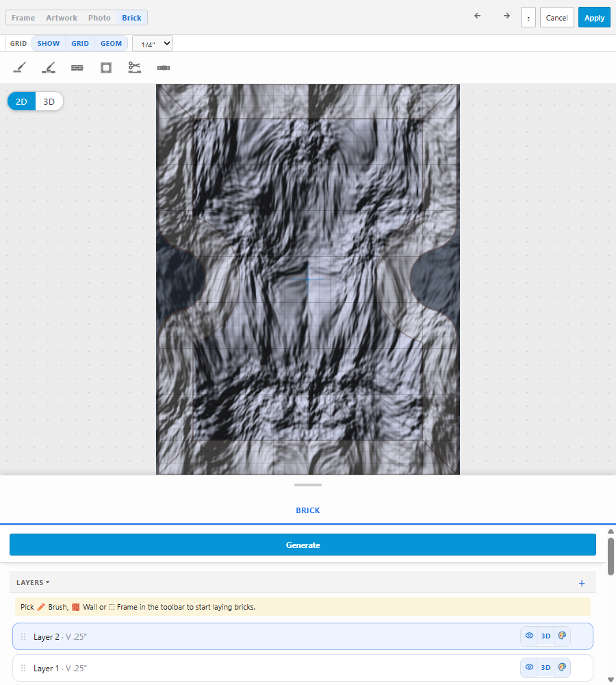Hide Layer 1 using eye icon
The height and width of the screenshot is (685, 616).
tap(529, 667)
